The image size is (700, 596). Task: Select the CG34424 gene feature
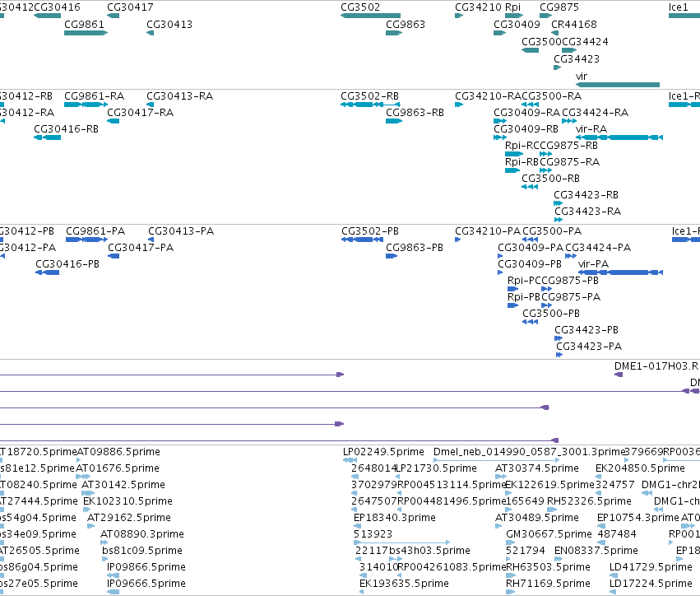tap(568, 50)
